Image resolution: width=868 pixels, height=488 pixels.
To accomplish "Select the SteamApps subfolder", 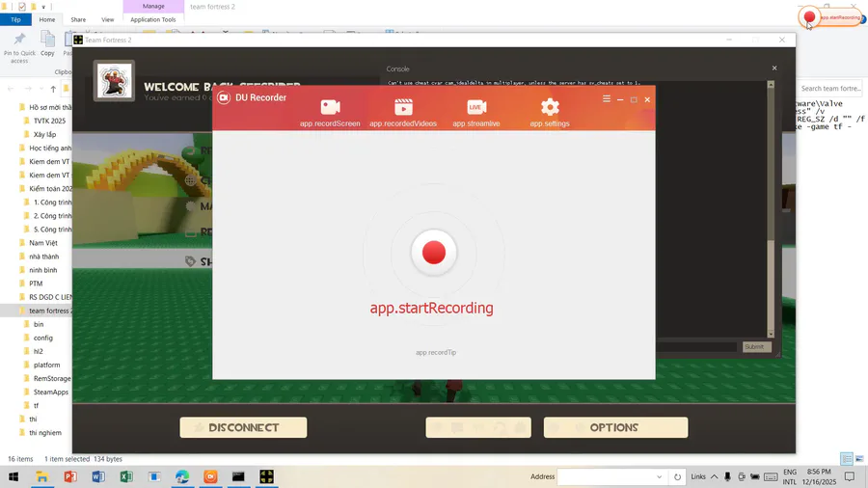I will coord(51,393).
